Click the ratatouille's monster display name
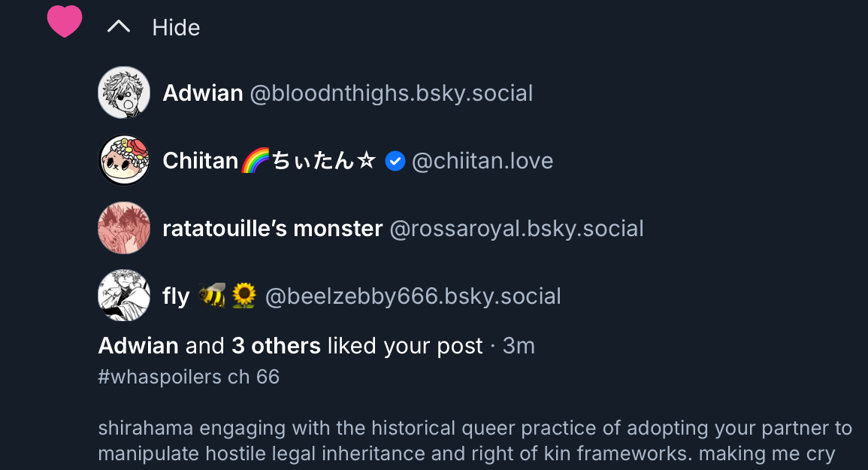 (x=272, y=229)
